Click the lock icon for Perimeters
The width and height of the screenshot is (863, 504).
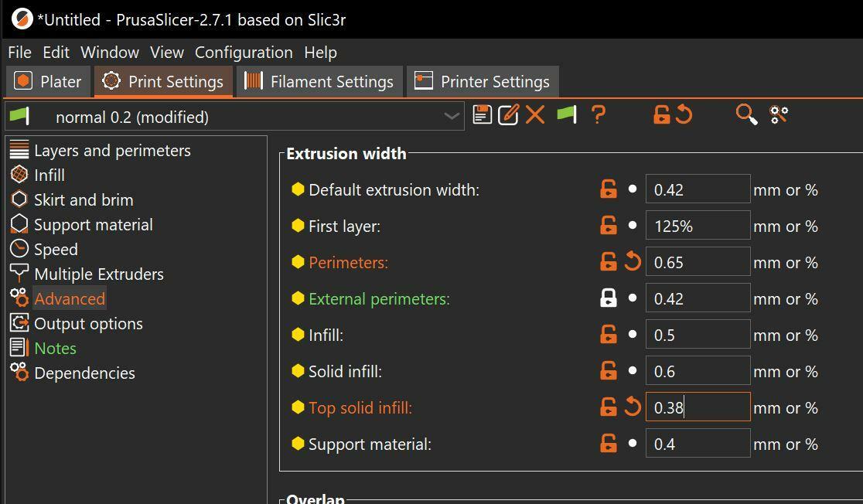click(608, 262)
